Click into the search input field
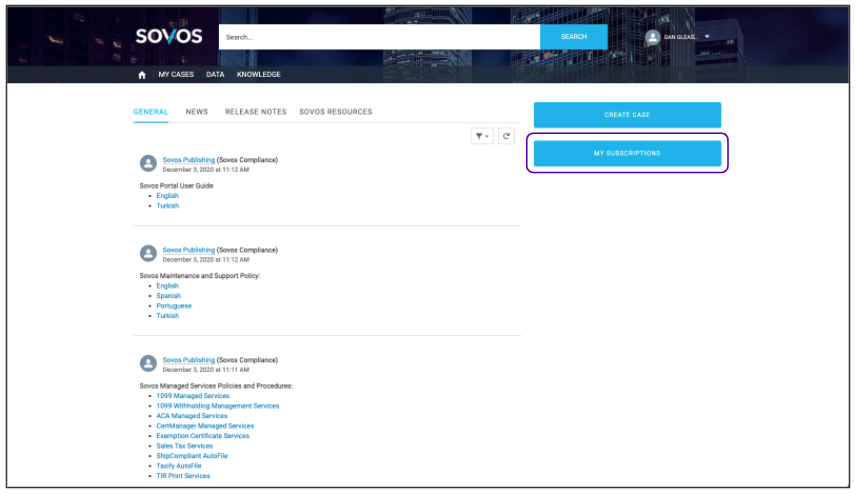The image size is (857, 494). (x=379, y=37)
